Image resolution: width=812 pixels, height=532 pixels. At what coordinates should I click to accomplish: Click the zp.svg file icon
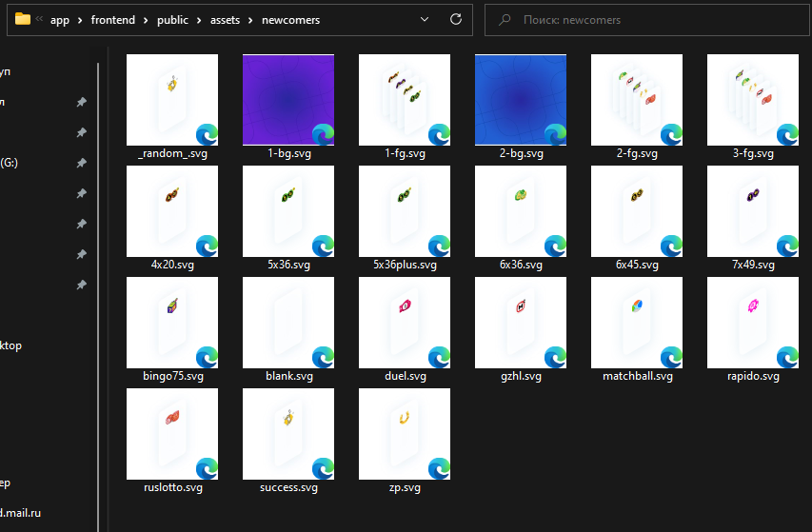click(405, 434)
